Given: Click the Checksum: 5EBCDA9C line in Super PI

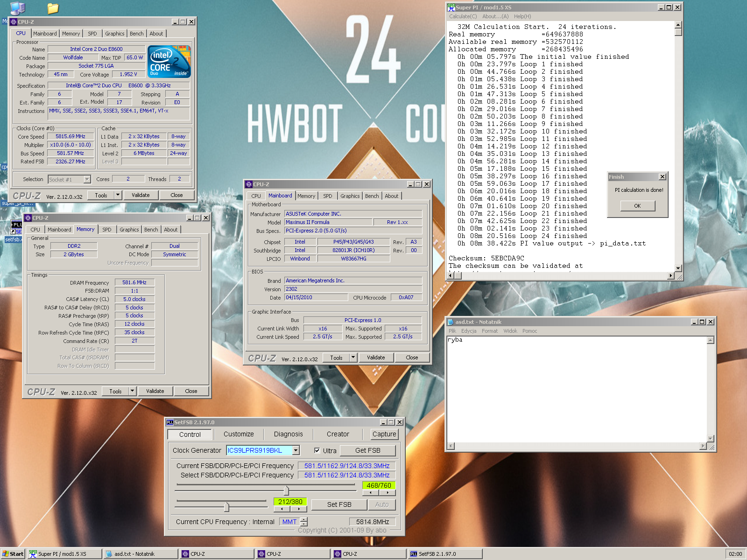Looking at the screenshot, I should click(x=486, y=258).
